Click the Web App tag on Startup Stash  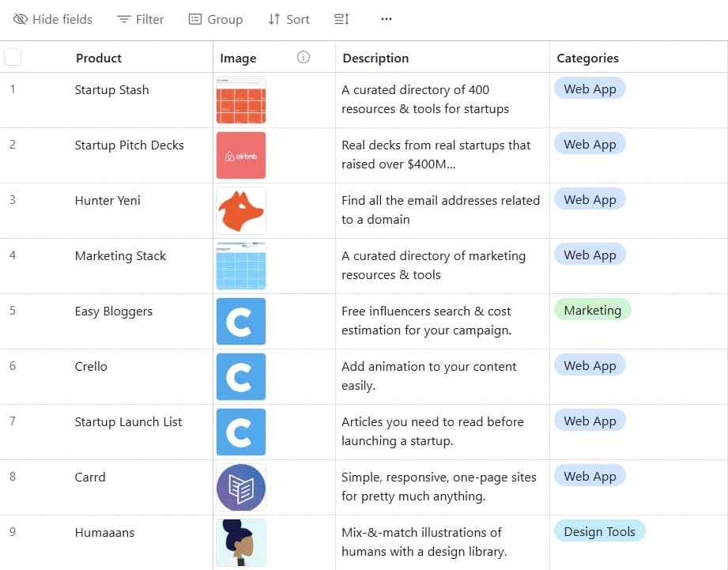(x=590, y=89)
